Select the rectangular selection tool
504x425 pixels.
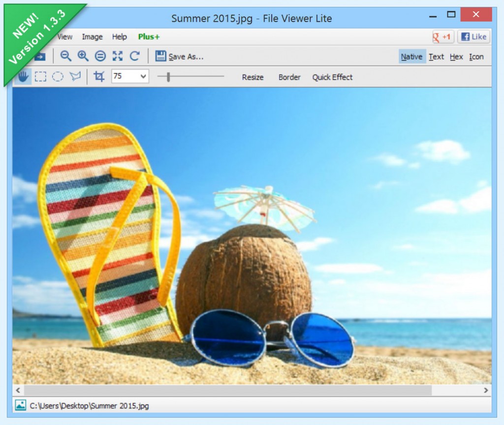tap(41, 76)
